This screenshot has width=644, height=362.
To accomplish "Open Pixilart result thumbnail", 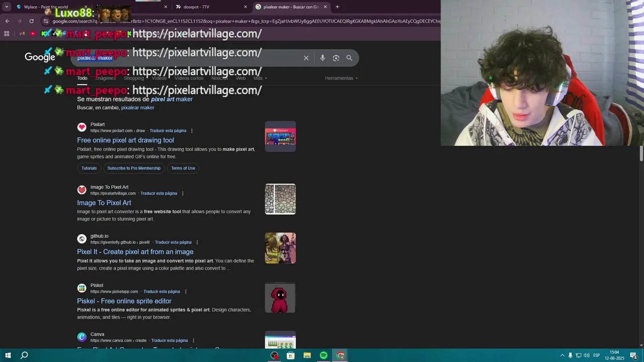I will 280,136.
